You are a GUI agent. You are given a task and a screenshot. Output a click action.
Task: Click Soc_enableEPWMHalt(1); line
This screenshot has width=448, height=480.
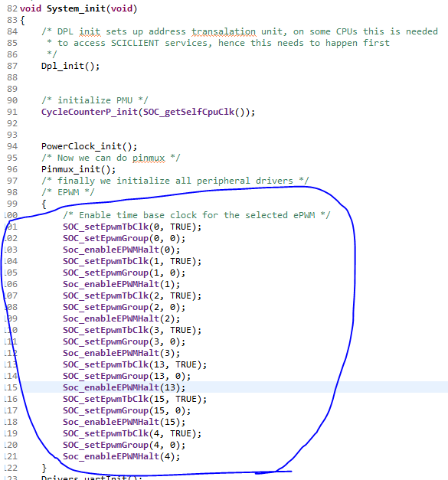(122, 284)
